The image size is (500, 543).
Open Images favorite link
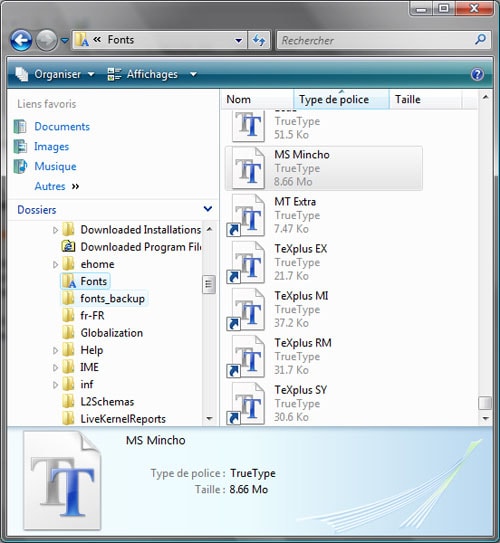click(x=52, y=146)
